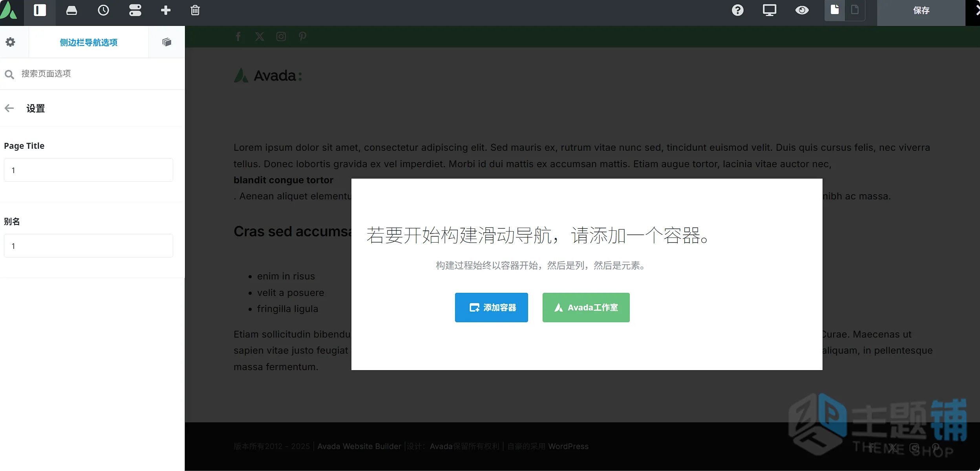This screenshot has width=980, height=471.
Task: Click the 添加容器 button
Action: coord(491,307)
